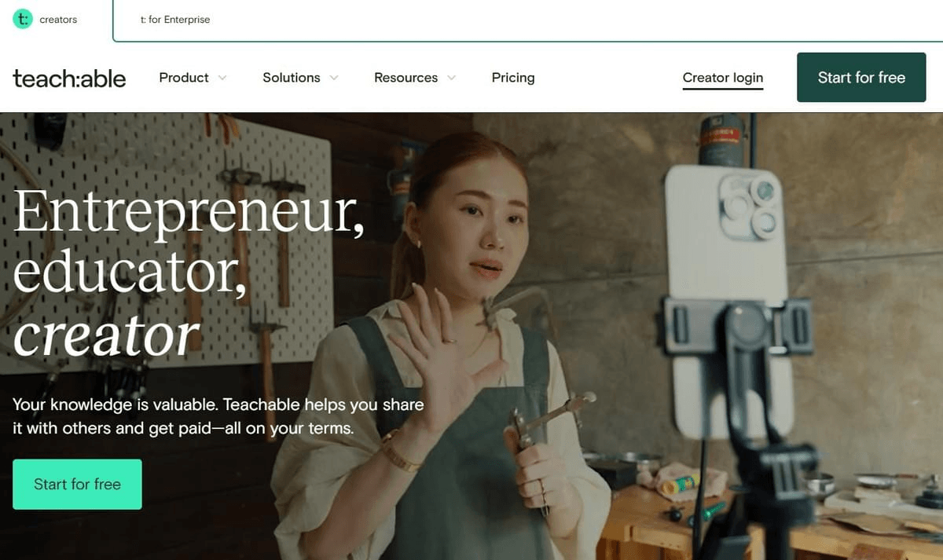The image size is (943, 560).
Task: Click the mint Start for free hero button
Action: pyautogui.click(x=77, y=485)
